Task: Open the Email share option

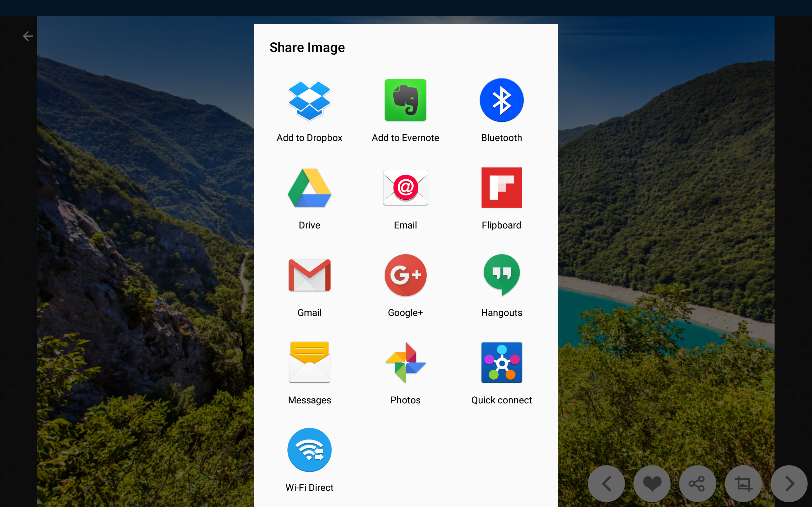Action: (405, 198)
